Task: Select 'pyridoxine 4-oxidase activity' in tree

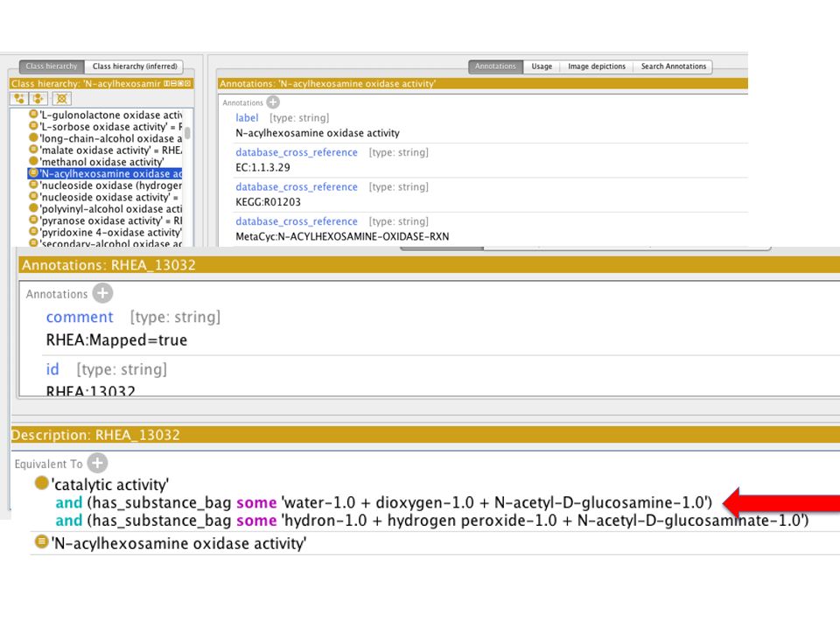Action: point(106,233)
